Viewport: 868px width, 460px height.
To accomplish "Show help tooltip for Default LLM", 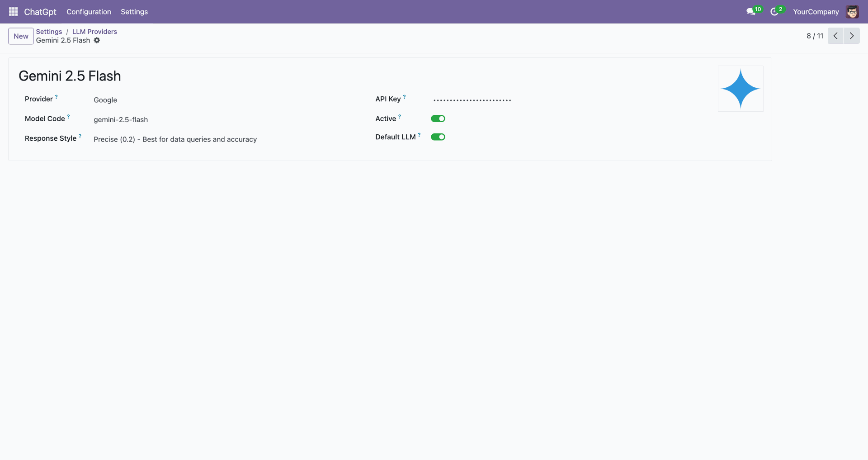I will pos(419,135).
